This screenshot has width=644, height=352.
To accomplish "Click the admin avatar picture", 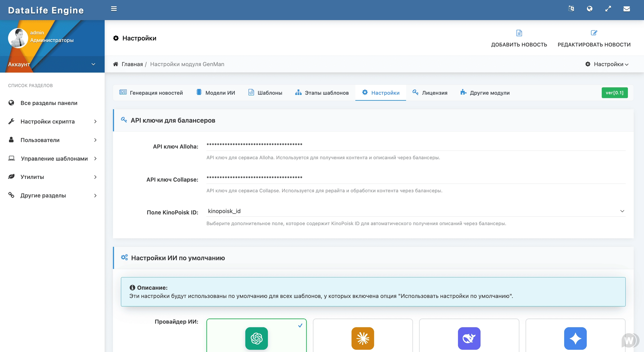I will point(18,38).
